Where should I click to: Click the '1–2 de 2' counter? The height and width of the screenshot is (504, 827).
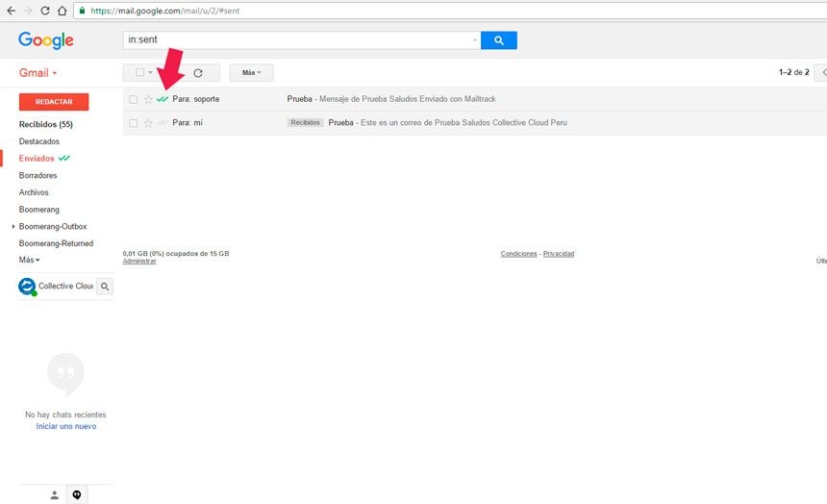(x=793, y=72)
